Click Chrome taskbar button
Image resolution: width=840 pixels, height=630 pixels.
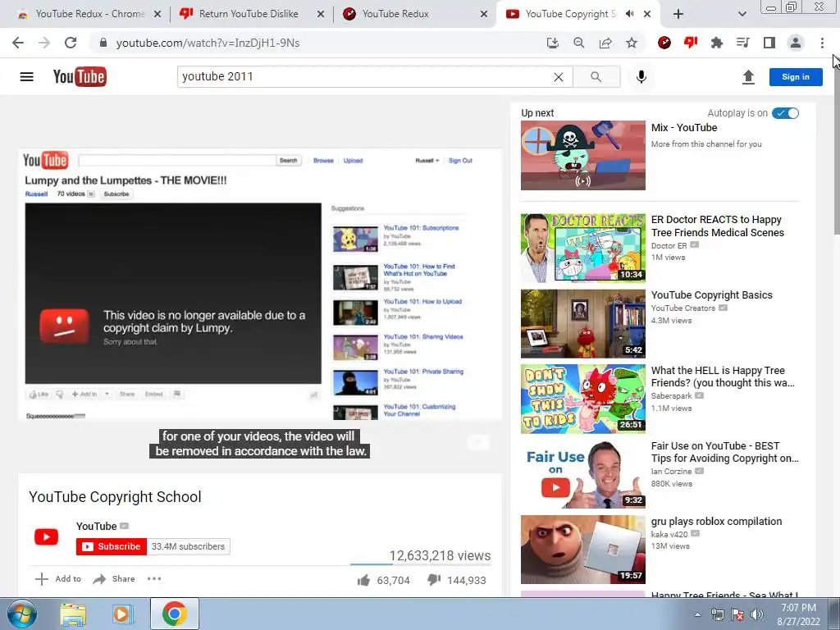pyautogui.click(x=174, y=614)
